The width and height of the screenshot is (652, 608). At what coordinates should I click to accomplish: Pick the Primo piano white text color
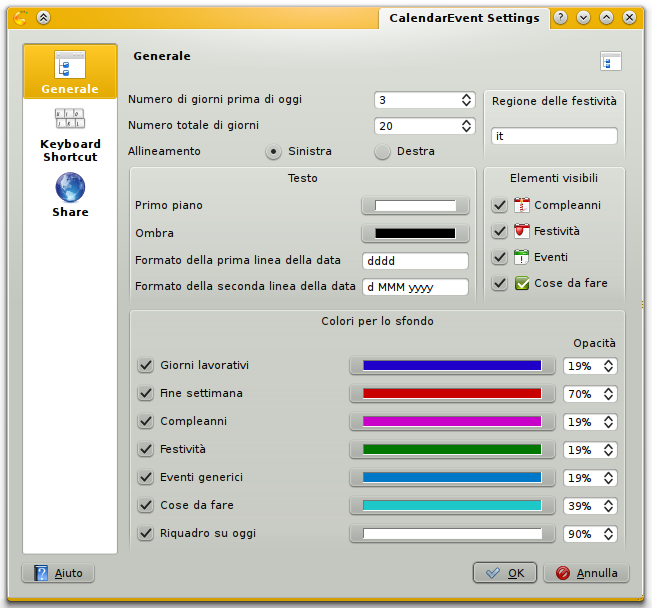[415, 205]
